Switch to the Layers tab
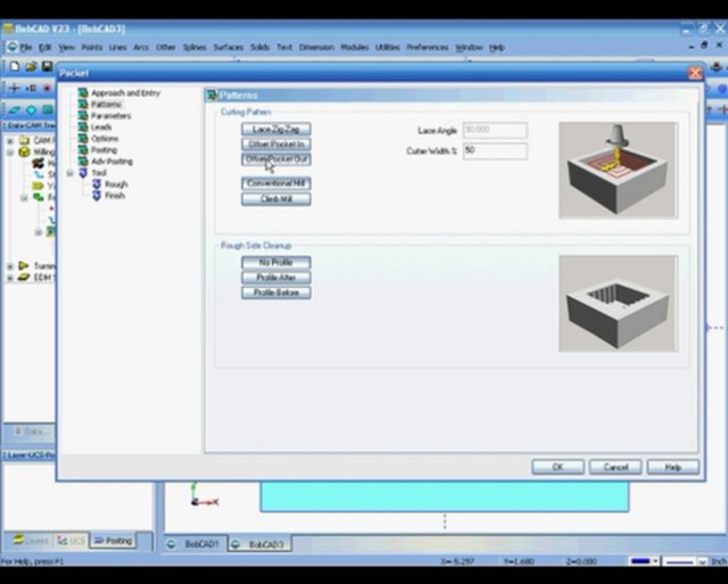Viewport: 728px width, 584px height. pyautogui.click(x=31, y=540)
